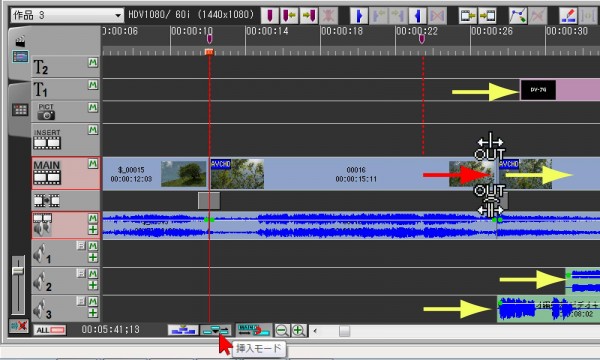Image resolution: width=600 pixels, height=360 pixels.
Task: Open the 作品 3 project dropdown
Action: click(x=67, y=15)
